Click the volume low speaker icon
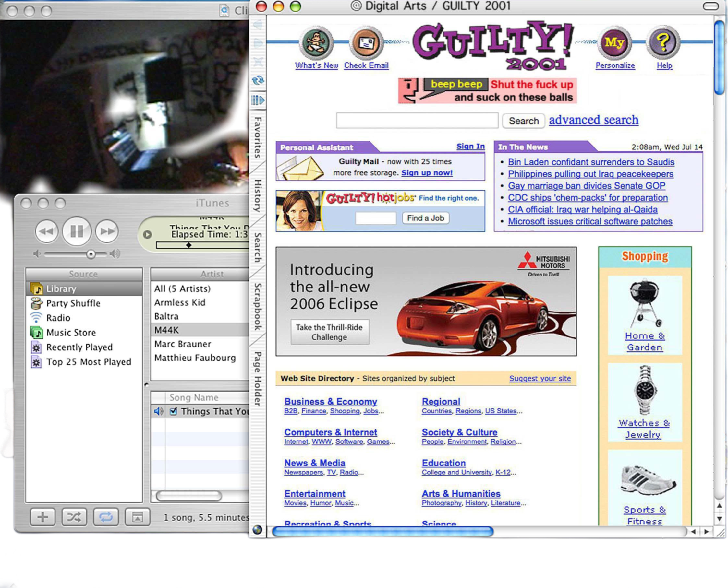 click(37, 254)
